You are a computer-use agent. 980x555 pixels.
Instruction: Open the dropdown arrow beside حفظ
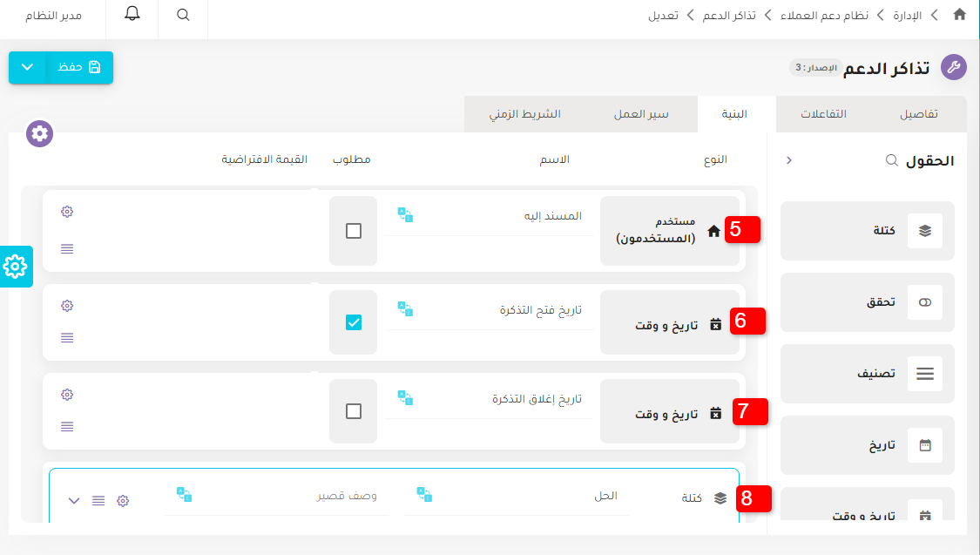pos(27,67)
